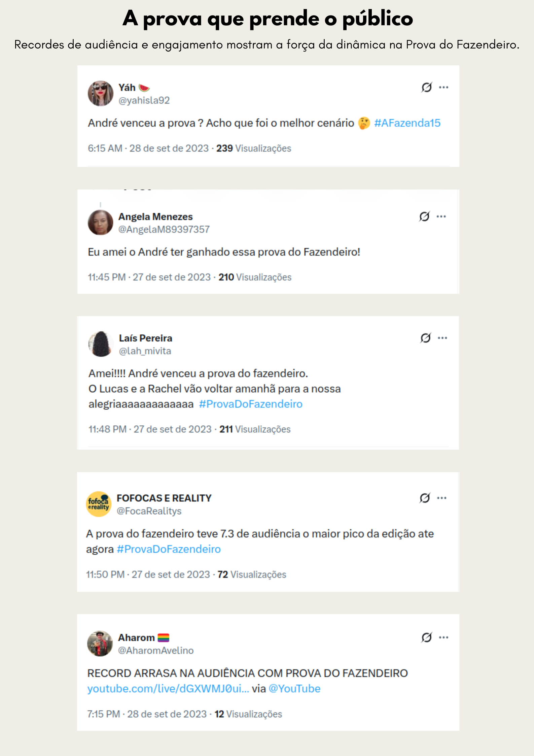Open Yáh's profile picture
The image size is (534, 756).
point(101,93)
